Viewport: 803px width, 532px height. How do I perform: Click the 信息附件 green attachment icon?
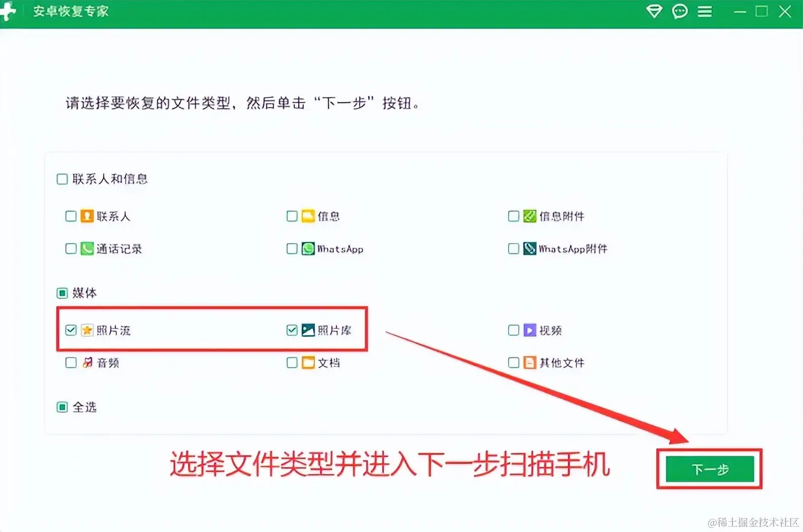coord(529,216)
